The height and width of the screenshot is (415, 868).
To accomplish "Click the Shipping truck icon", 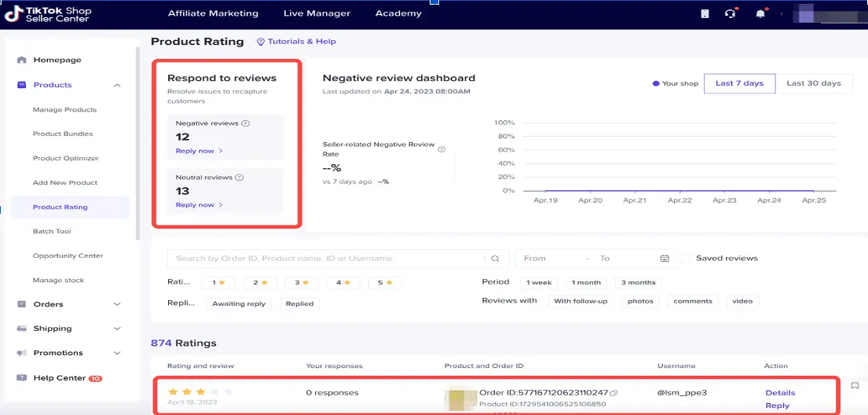I will 21,329.
